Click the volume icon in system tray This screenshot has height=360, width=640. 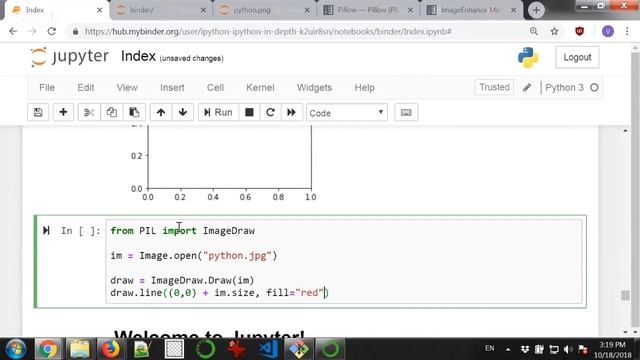pyautogui.click(x=568, y=349)
